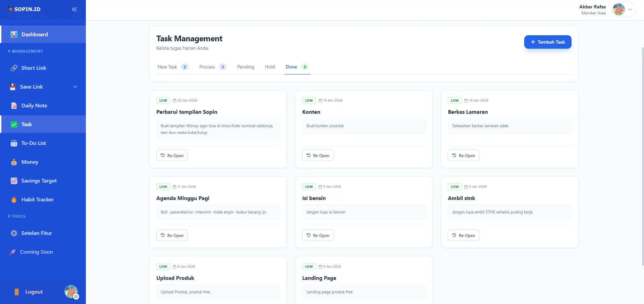Click the calendar icon beside 20 Jan 2026
Viewport: 644px width, 304px height.
(174, 101)
